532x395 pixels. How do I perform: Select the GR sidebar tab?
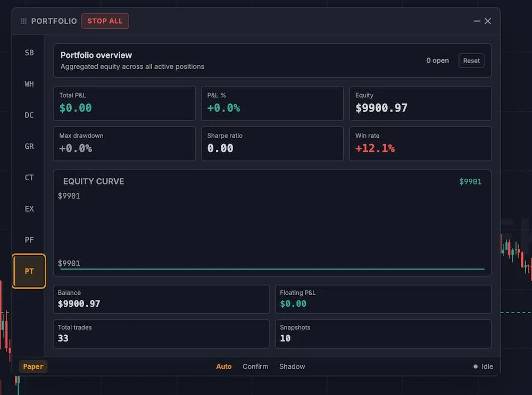click(29, 147)
